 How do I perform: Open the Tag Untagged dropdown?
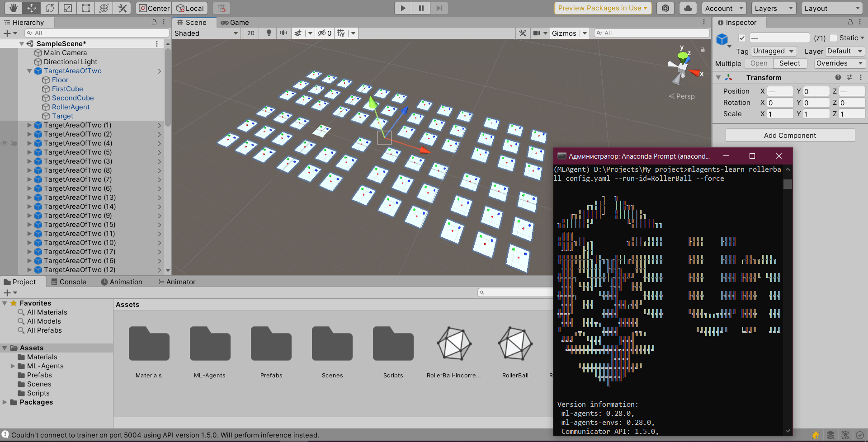tap(774, 51)
